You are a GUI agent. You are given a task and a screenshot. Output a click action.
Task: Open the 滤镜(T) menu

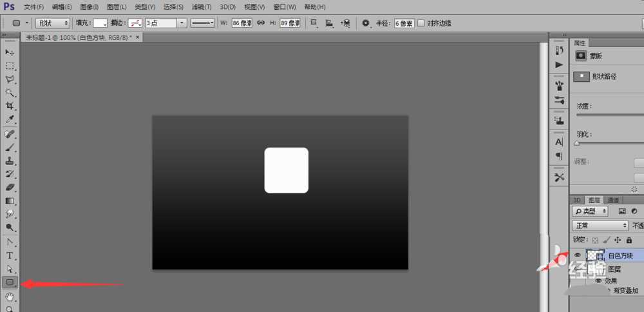pos(202,6)
